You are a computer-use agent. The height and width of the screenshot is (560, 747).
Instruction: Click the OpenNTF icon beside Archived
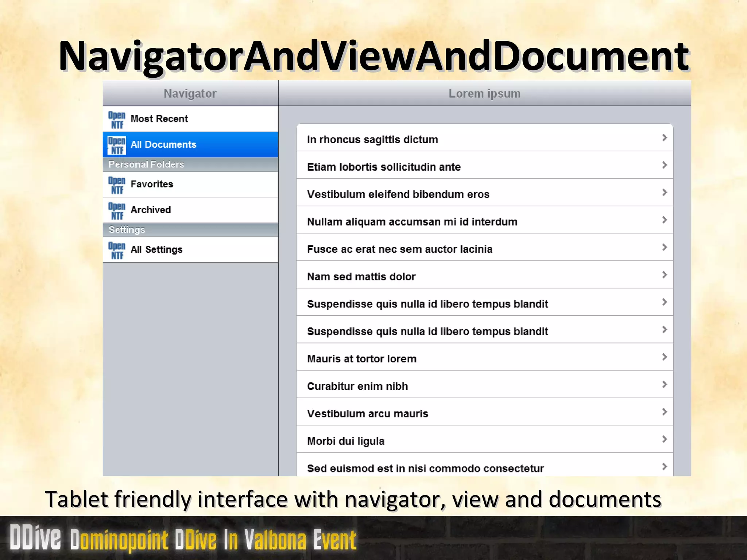(117, 210)
